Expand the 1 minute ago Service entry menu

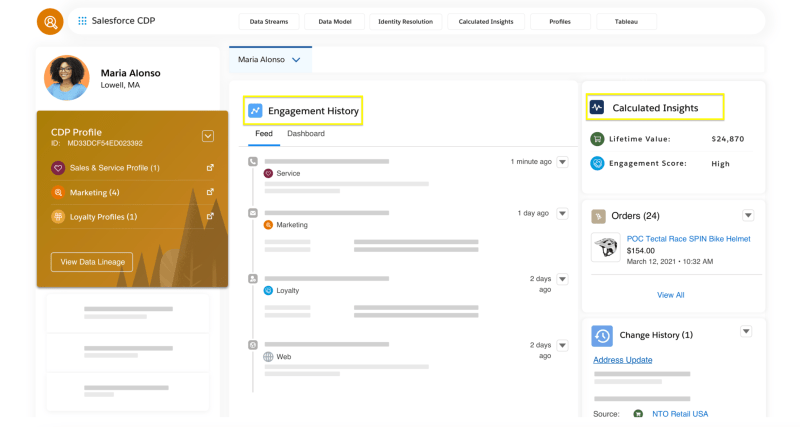click(x=562, y=162)
